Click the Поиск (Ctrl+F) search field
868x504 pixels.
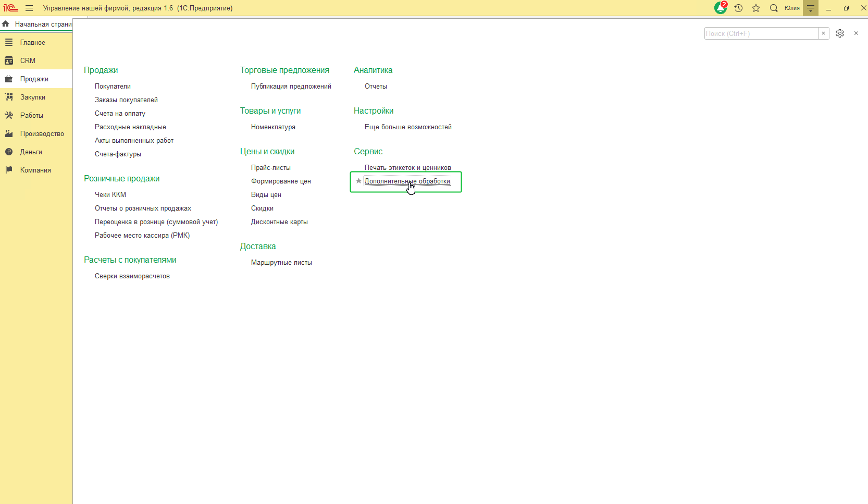coord(761,33)
